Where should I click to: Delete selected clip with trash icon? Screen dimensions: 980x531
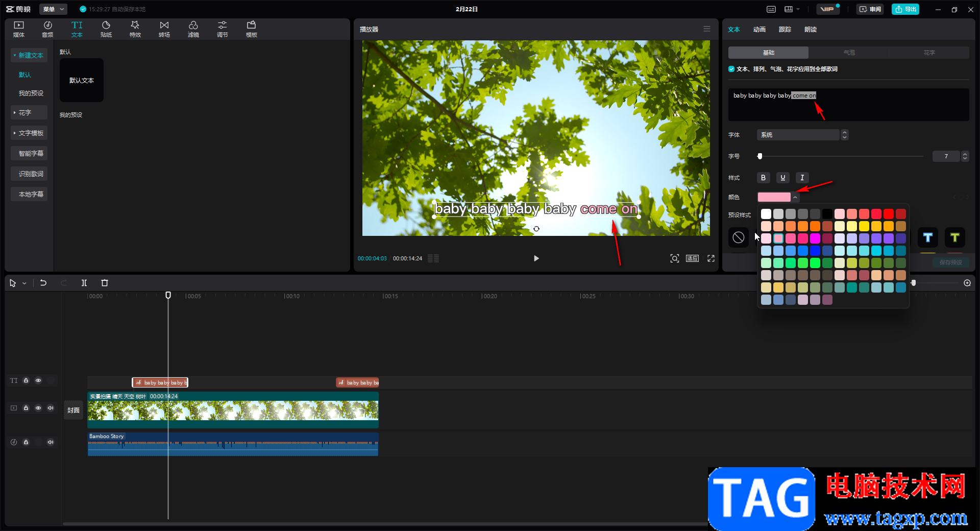pyautogui.click(x=105, y=283)
